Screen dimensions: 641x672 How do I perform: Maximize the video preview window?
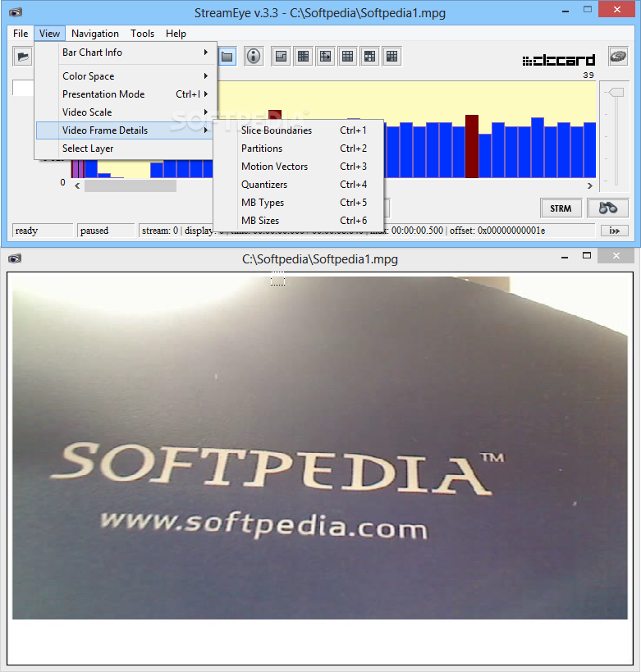pyautogui.click(x=587, y=256)
